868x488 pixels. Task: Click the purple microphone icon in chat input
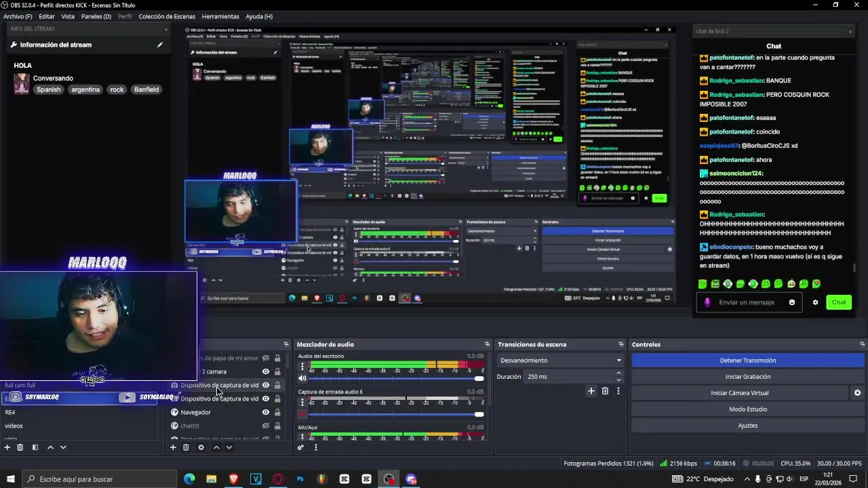pyautogui.click(x=707, y=302)
